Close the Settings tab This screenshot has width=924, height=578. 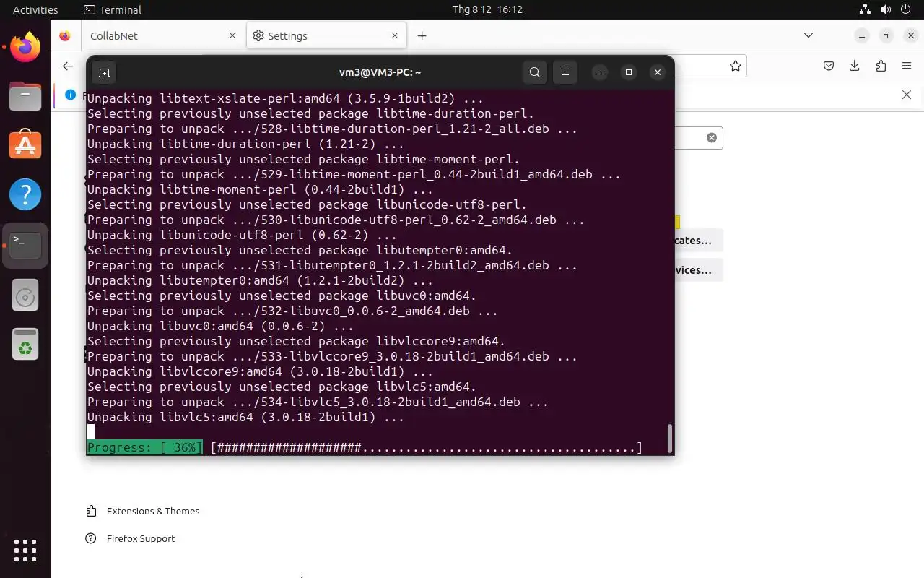pyautogui.click(x=395, y=35)
